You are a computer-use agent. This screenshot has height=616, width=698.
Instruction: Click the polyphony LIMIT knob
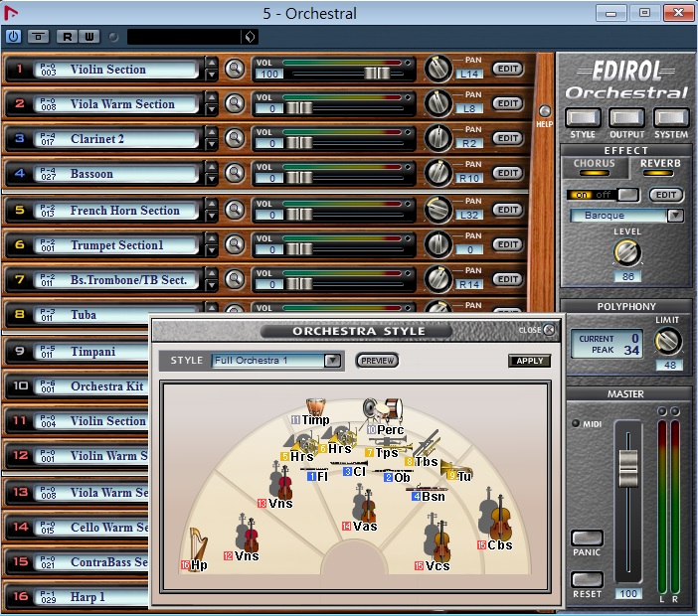(667, 342)
